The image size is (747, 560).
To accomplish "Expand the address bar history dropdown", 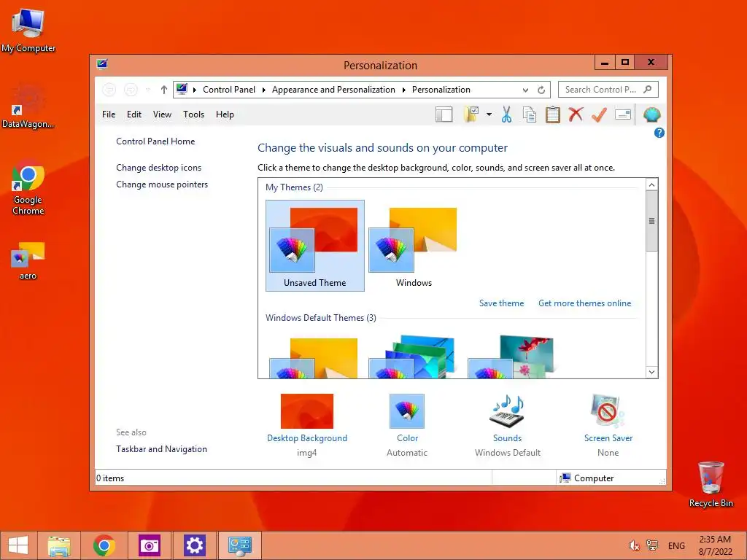I will pyautogui.click(x=525, y=90).
